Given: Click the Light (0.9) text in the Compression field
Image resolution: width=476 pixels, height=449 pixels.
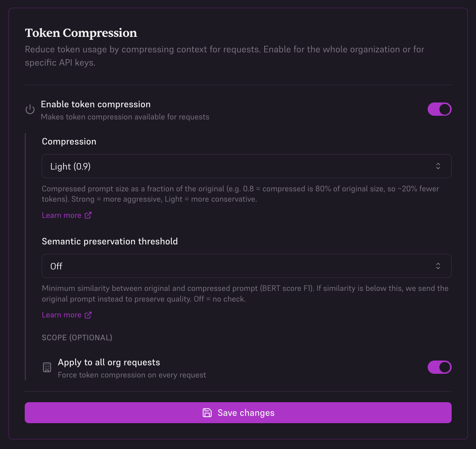Looking at the screenshot, I should tap(70, 166).
